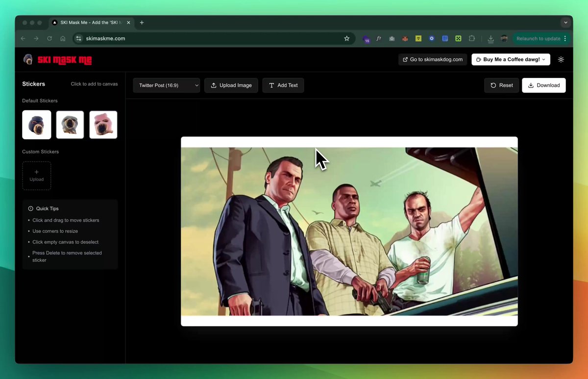Viewport: 588px width, 379px height.
Task: Toggle light/dark theme sun icon
Action: point(561,59)
